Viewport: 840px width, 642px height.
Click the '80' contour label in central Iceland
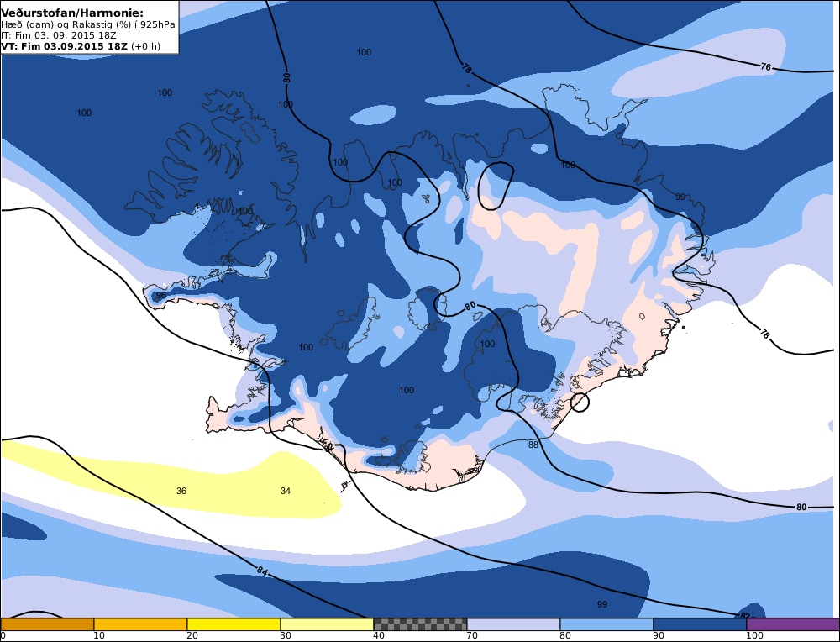470,306
